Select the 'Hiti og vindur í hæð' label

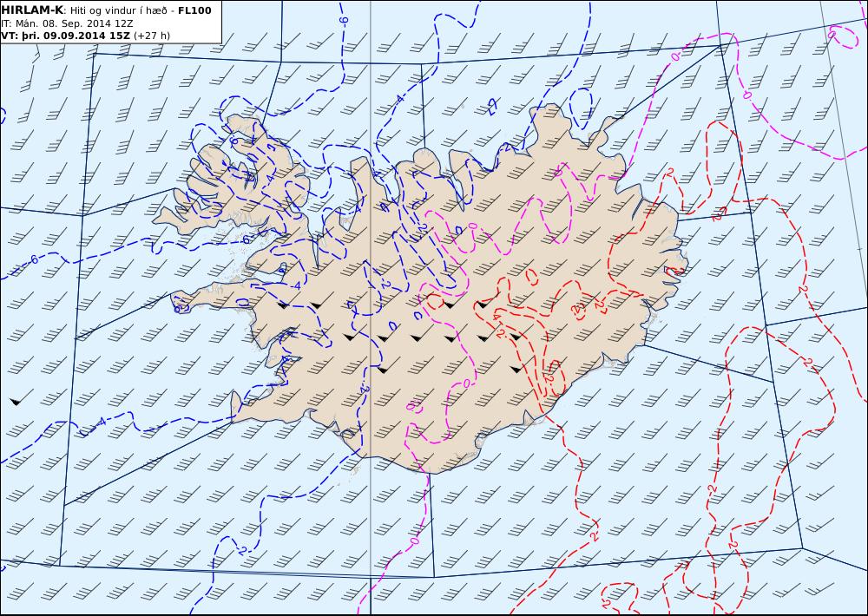118,10
